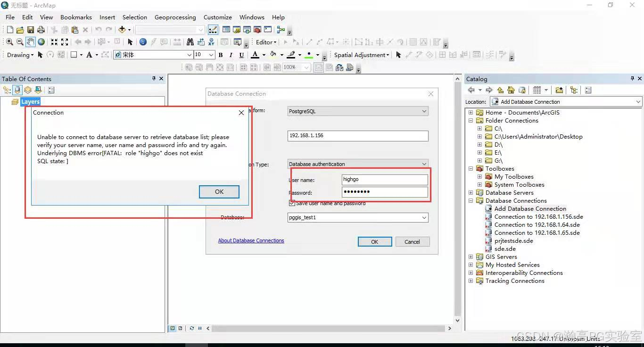The height and width of the screenshot is (347, 644).
Task: Open the Catalog window toolbar icon
Action: [237, 30]
